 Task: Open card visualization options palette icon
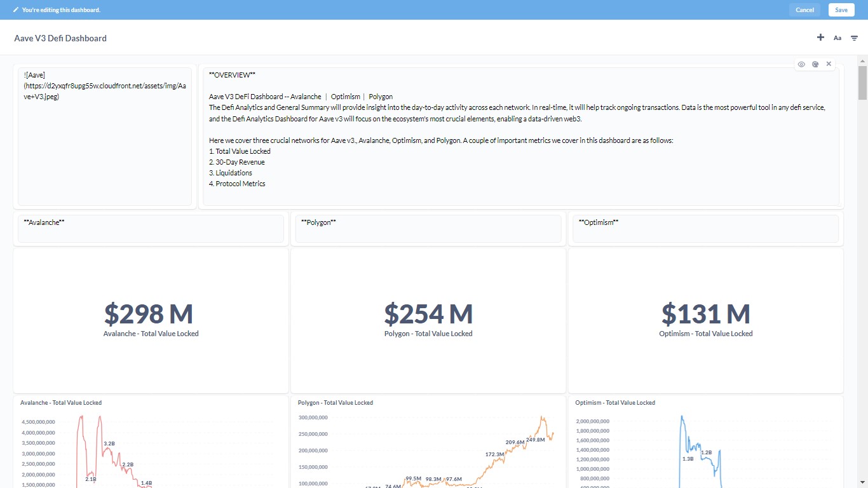(815, 64)
